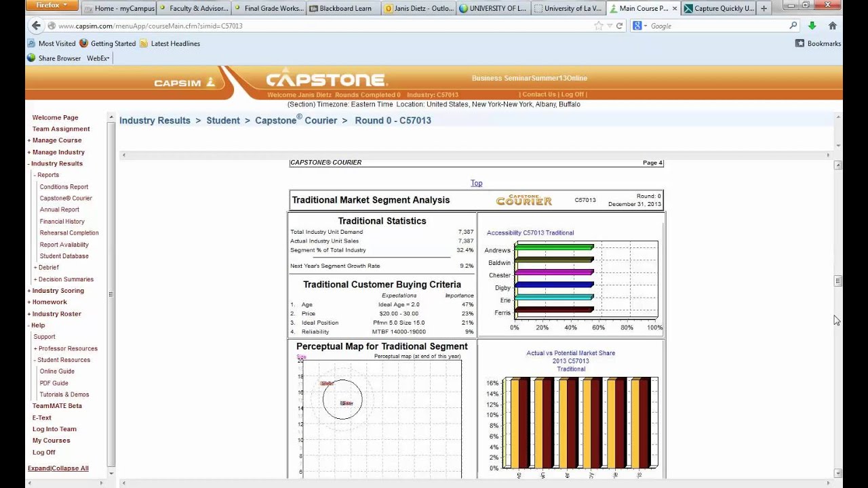
Task: Click the Capstone logo in header
Action: (327, 79)
